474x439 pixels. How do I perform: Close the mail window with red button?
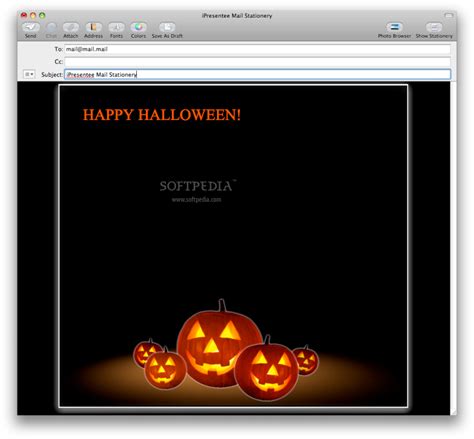[24, 15]
